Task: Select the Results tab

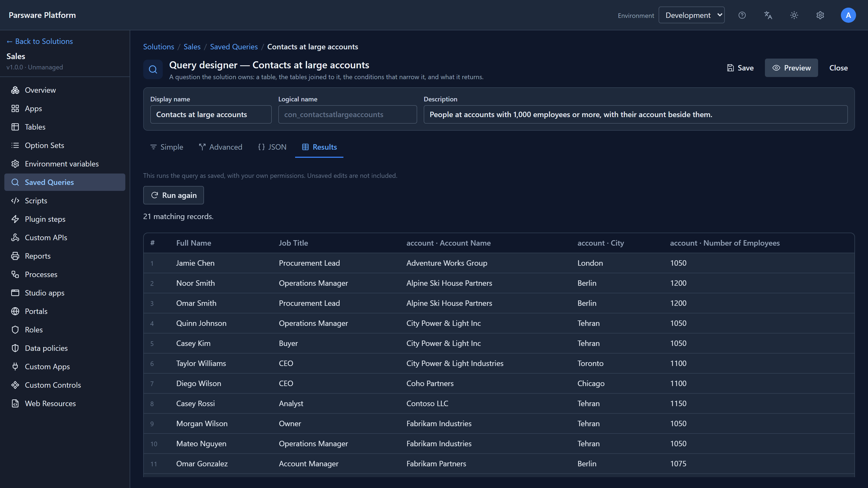Action: [319, 147]
